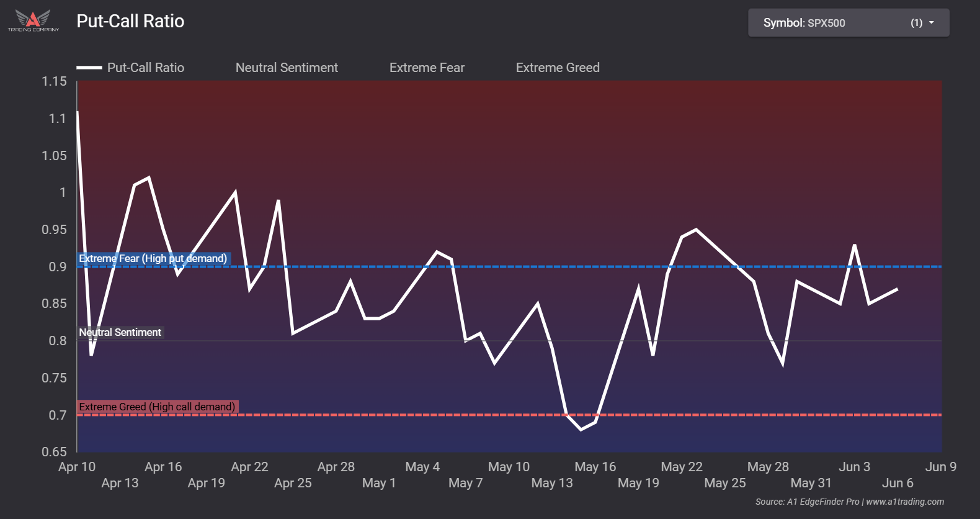Viewport: 980px width, 519px height.
Task: Click the caret arrow in the symbol selector
Action: (931, 23)
